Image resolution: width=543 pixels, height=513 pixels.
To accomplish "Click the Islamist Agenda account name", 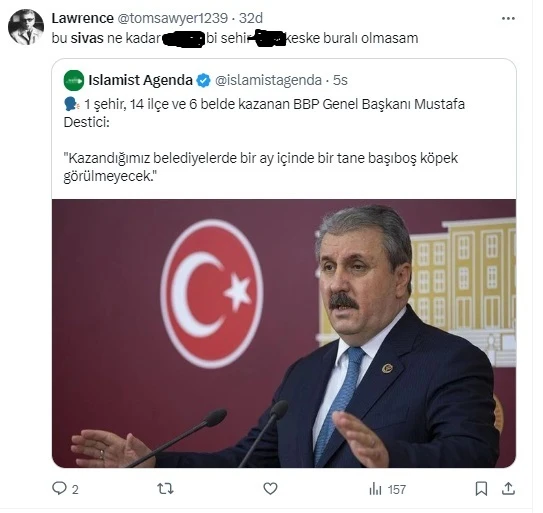I will pos(140,80).
